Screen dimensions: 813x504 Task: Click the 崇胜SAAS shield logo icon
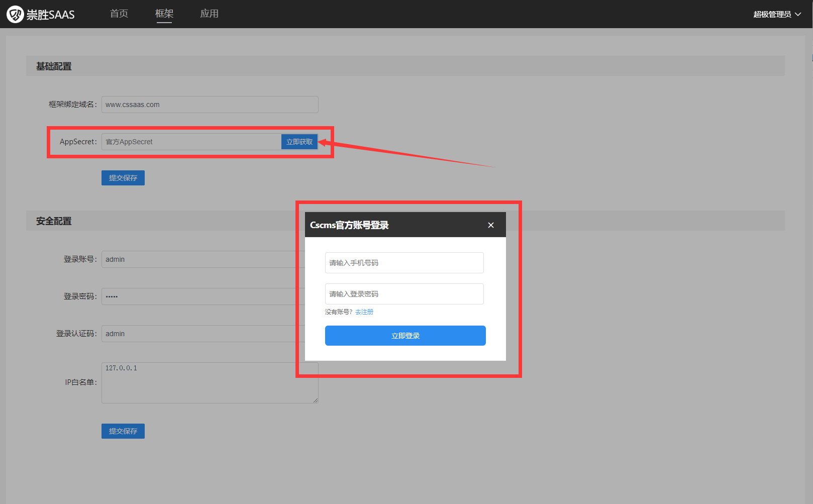pyautogui.click(x=15, y=14)
